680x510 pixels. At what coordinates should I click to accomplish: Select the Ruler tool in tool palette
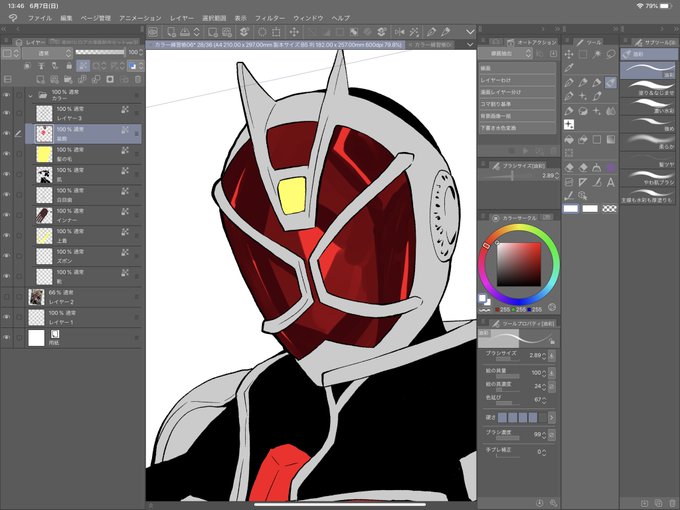coord(583,182)
